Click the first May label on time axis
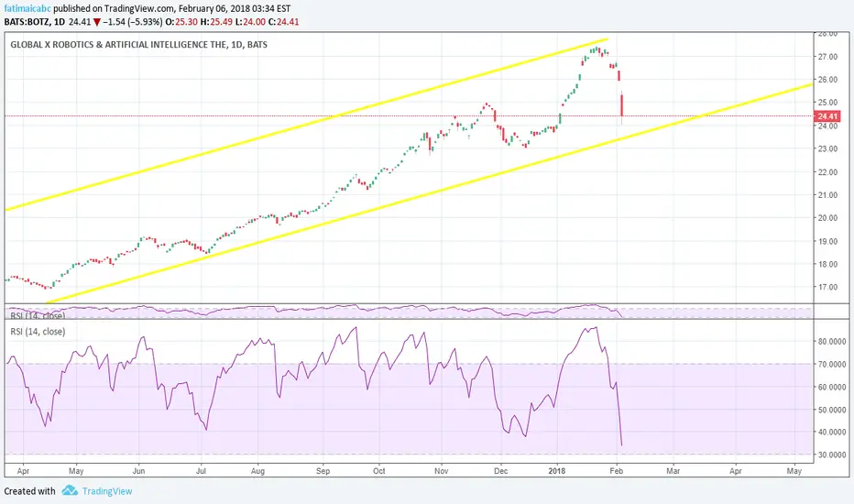This screenshot has height=504, width=854. point(76,471)
